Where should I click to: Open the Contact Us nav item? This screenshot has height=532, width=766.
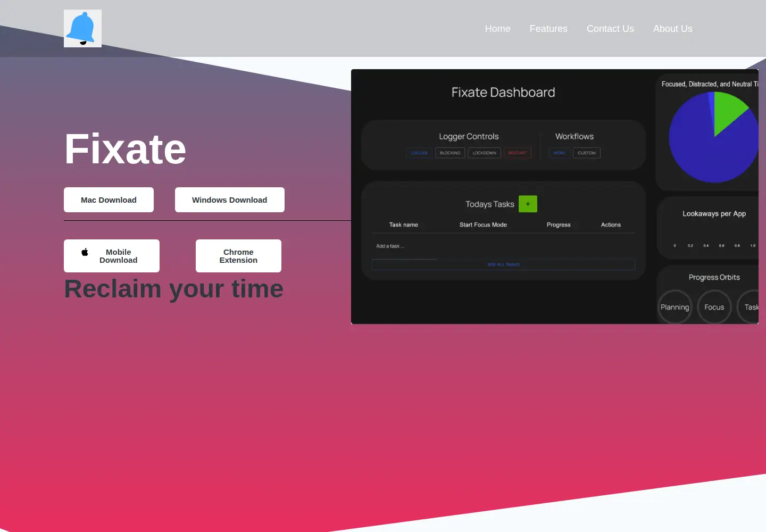click(610, 29)
